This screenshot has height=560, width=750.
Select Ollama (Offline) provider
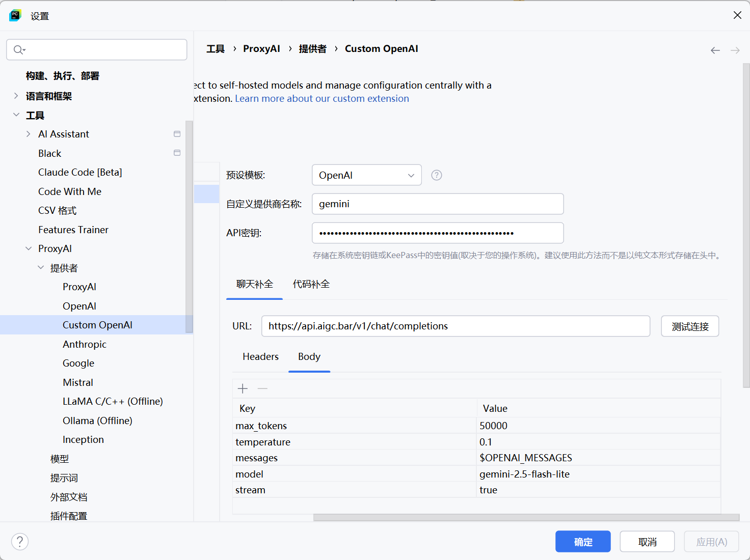click(x=97, y=421)
